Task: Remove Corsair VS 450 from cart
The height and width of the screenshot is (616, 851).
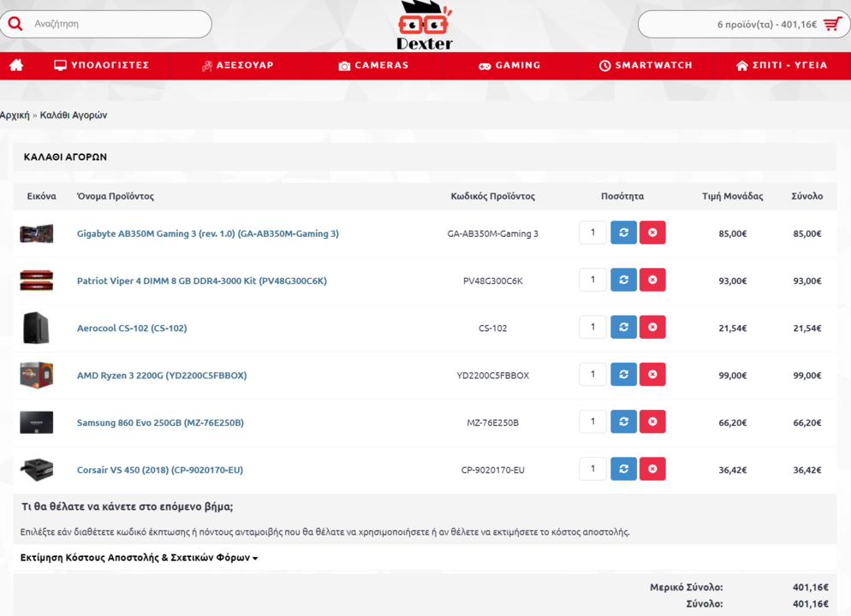Action: (652, 469)
